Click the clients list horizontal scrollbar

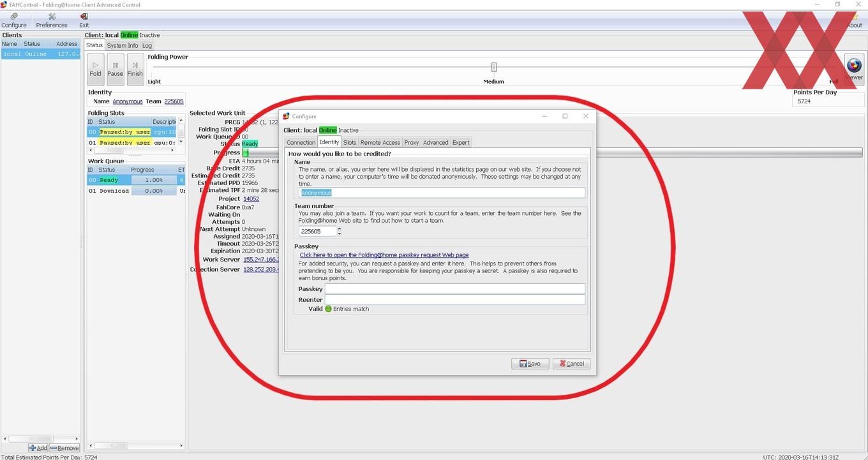pos(40,439)
